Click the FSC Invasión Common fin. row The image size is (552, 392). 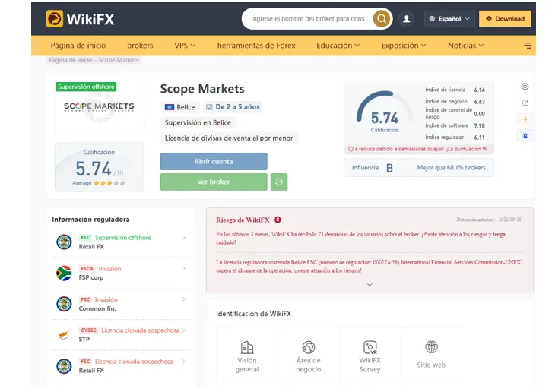[x=122, y=304]
